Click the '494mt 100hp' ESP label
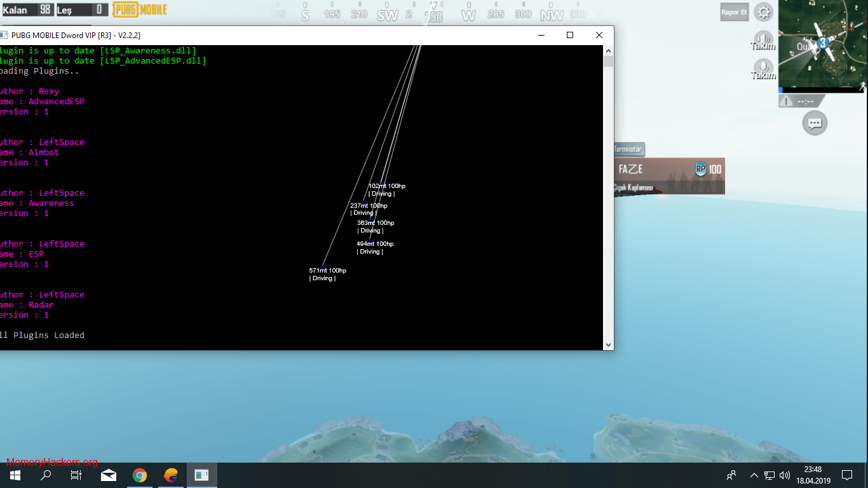This screenshot has height=488, width=868. click(375, 244)
